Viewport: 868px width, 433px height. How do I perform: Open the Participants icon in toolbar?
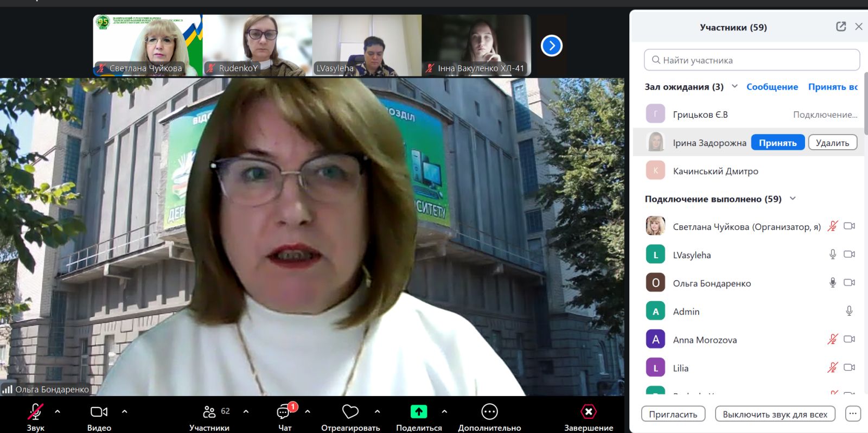click(209, 412)
